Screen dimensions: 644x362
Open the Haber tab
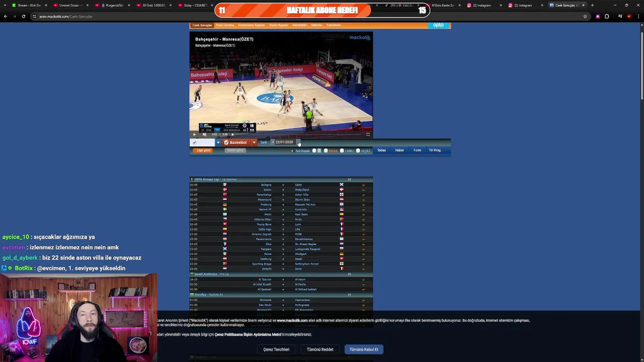pos(399,150)
